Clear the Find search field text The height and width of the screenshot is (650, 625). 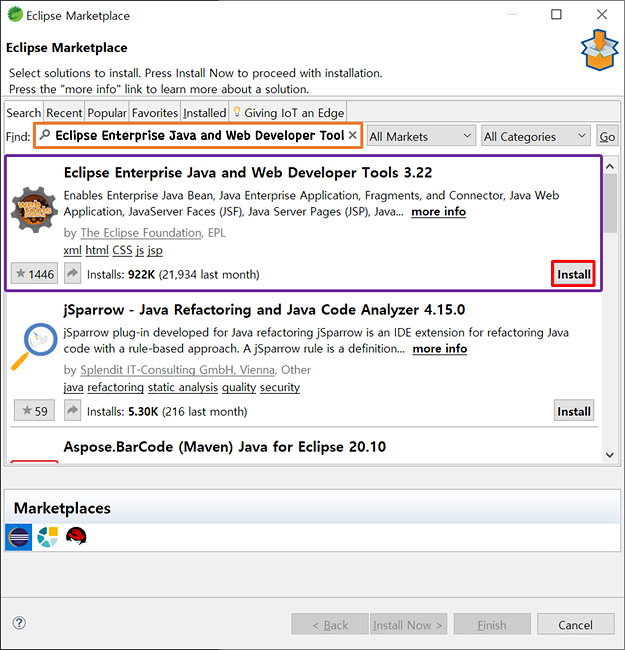point(353,135)
